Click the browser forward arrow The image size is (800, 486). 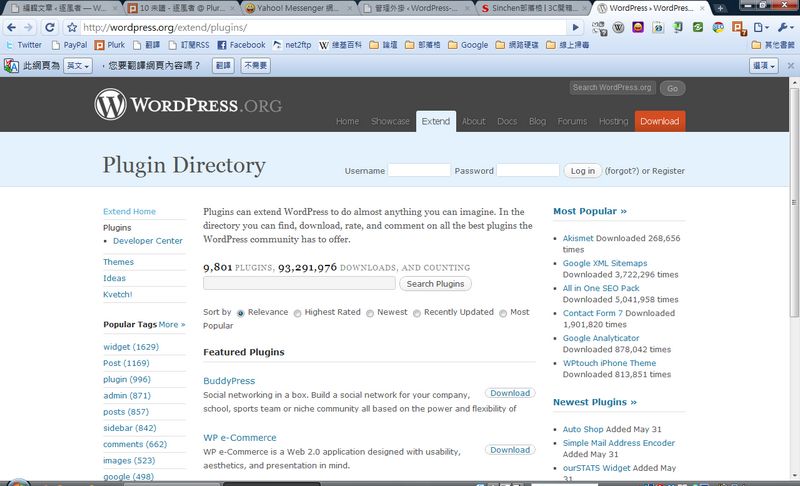pyautogui.click(x=29, y=28)
